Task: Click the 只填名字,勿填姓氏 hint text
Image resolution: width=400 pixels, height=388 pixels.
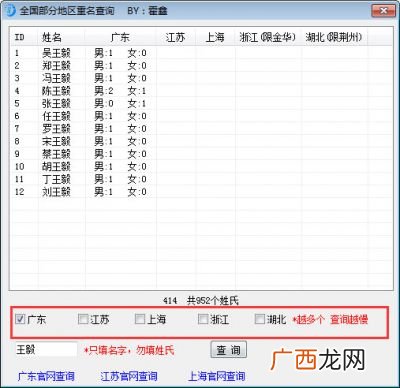Action: (x=129, y=350)
